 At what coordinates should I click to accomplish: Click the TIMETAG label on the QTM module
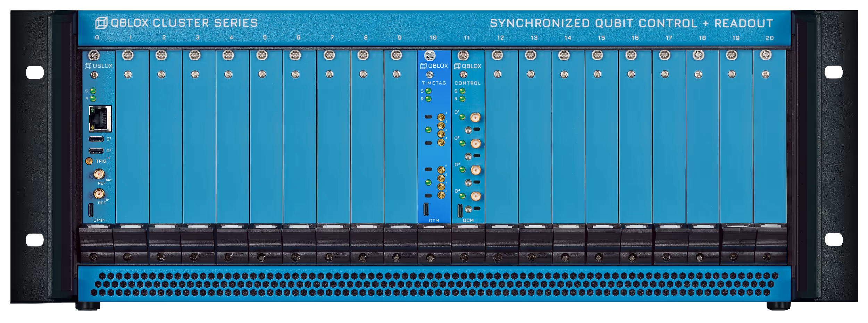[x=434, y=83]
